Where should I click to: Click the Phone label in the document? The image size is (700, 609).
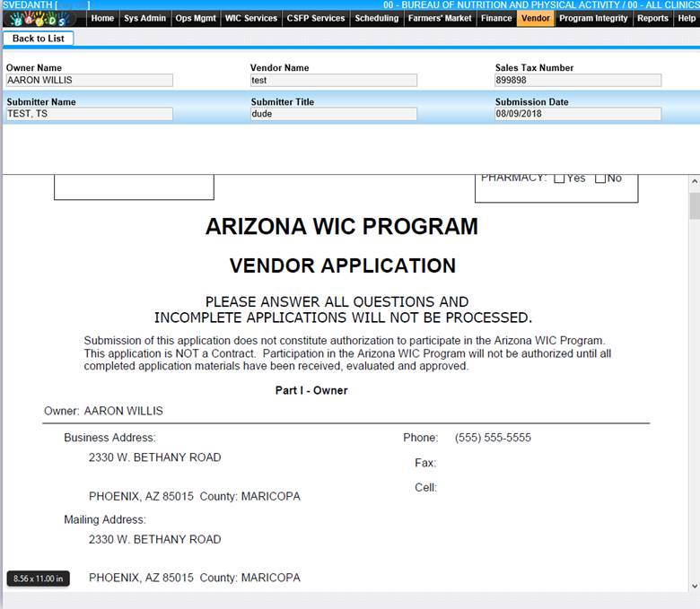(x=421, y=438)
